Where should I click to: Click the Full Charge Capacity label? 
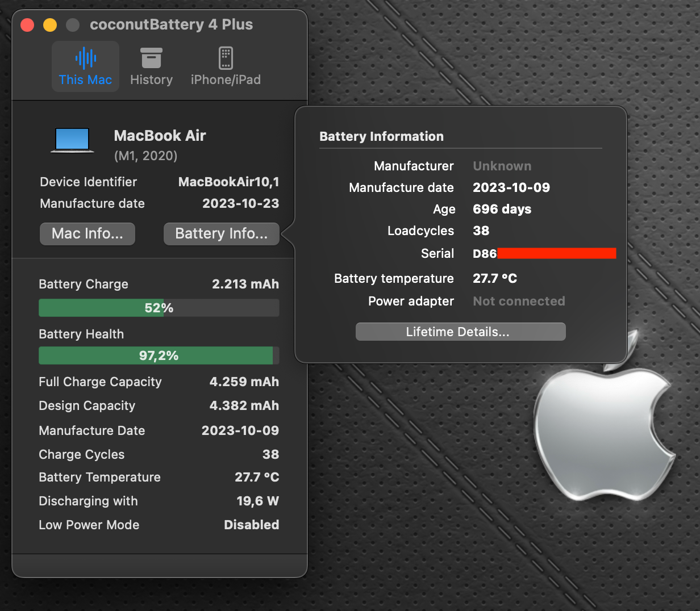pos(100,382)
